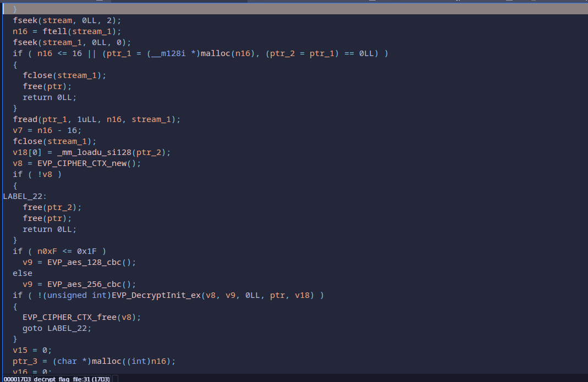
Task: Click the EVP_aes_256_cbc function call
Action: tap(89, 284)
